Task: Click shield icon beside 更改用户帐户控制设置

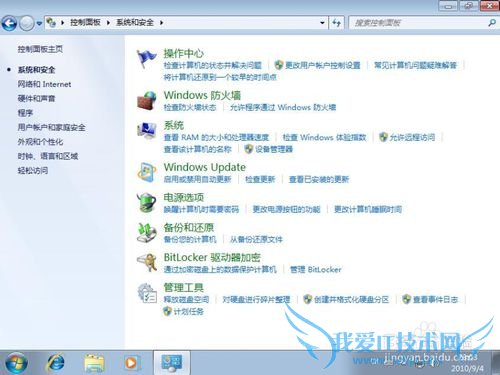Action: 279,65
